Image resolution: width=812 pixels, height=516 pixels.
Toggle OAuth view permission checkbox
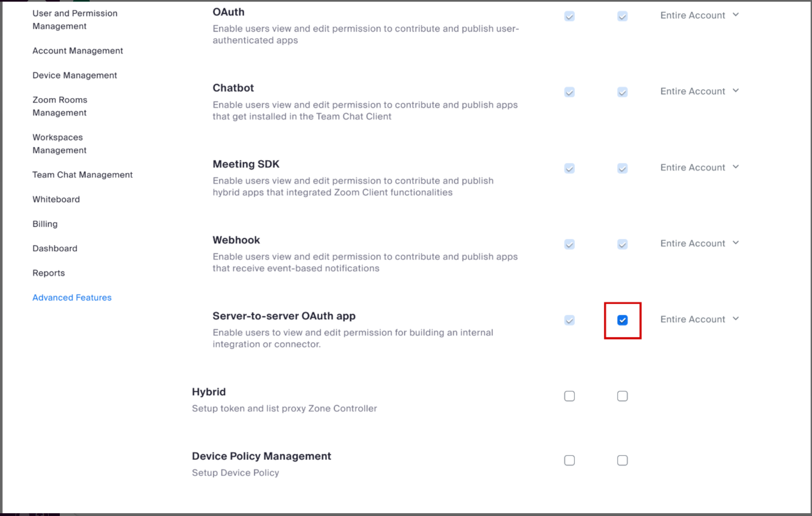click(x=569, y=17)
